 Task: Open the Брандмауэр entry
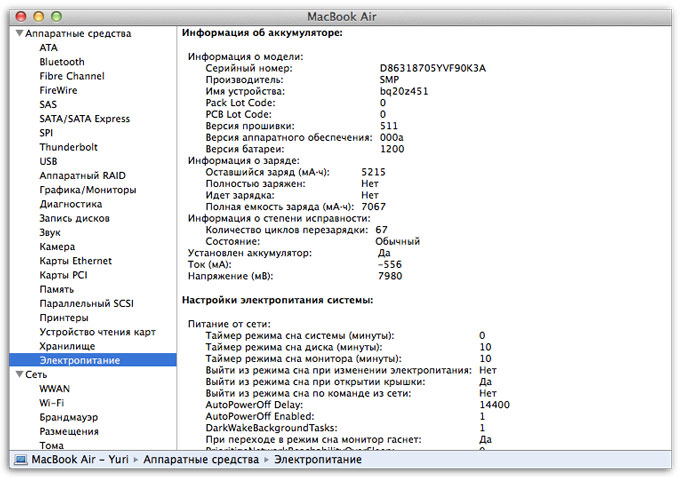tap(69, 417)
